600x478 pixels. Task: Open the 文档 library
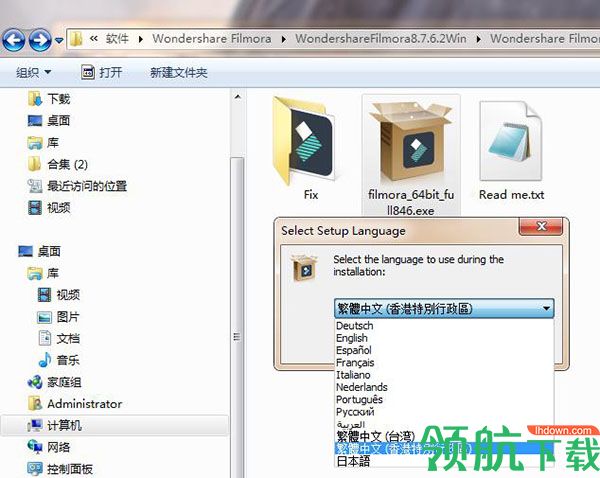(x=59, y=338)
